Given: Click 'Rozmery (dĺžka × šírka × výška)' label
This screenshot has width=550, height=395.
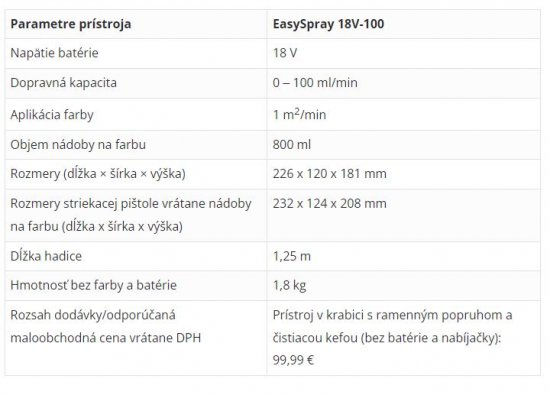Looking at the screenshot, I should (x=98, y=174).
